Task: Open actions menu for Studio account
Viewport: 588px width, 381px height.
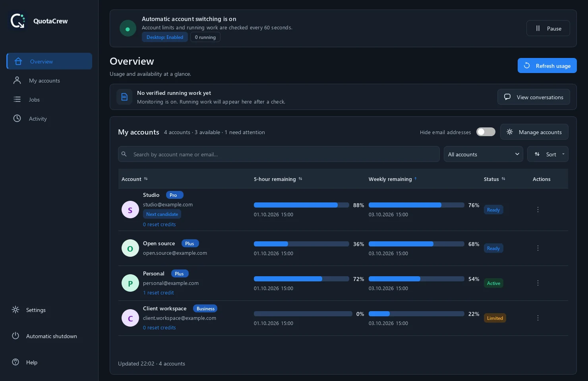Action: (538, 210)
